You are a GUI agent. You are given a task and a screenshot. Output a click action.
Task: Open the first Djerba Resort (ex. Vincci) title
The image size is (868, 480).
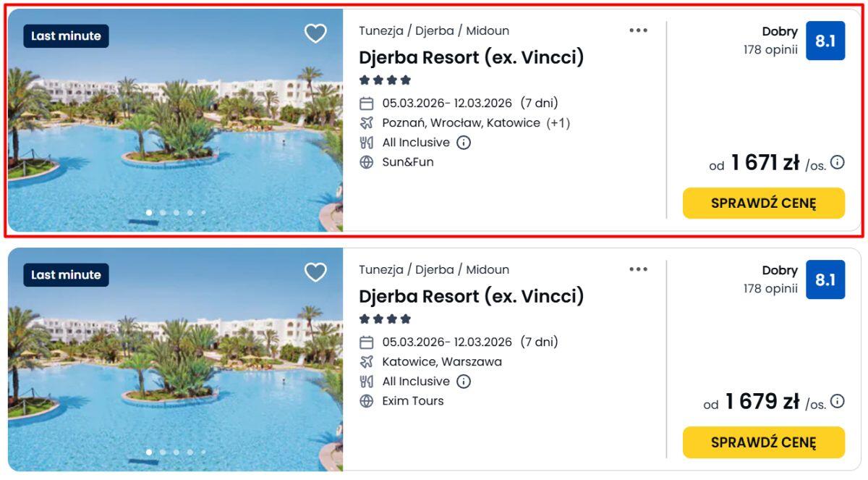(471, 57)
